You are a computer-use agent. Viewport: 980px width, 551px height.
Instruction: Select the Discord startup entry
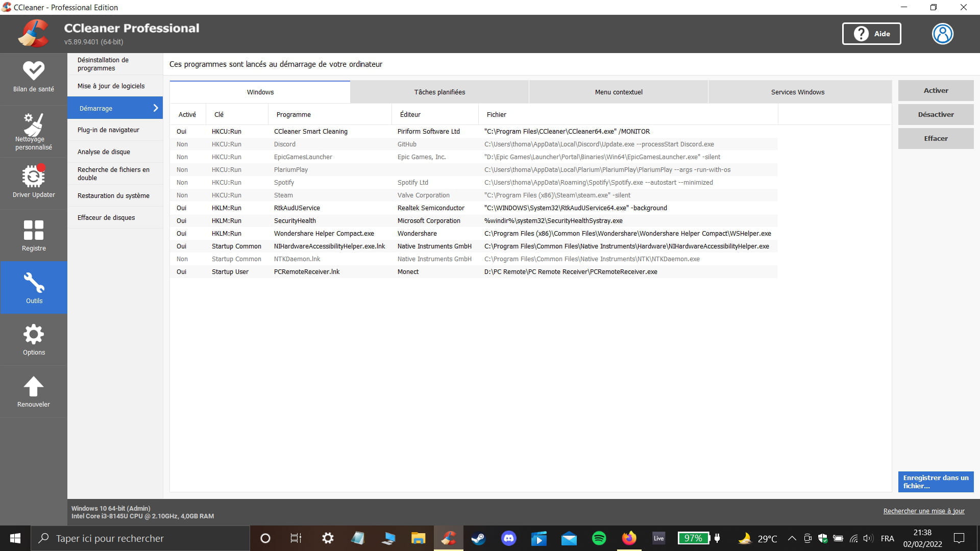474,144
